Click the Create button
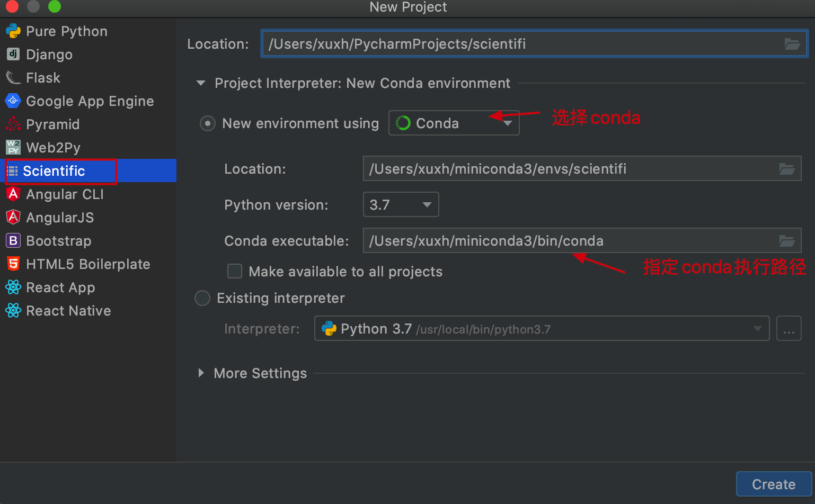Viewport: 815px width, 504px height. click(774, 484)
